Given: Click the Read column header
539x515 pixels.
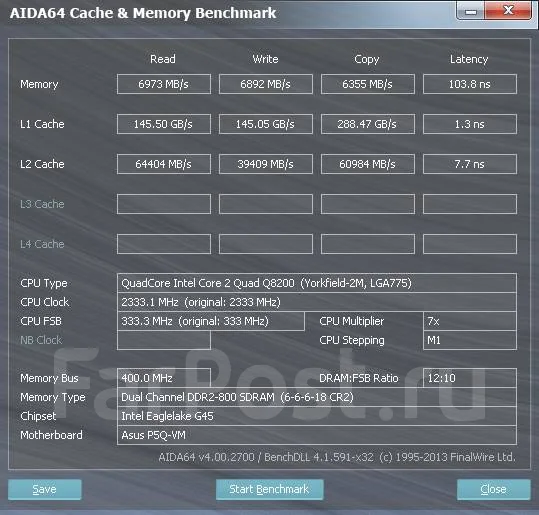Looking at the screenshot, I should click(163, 59).
